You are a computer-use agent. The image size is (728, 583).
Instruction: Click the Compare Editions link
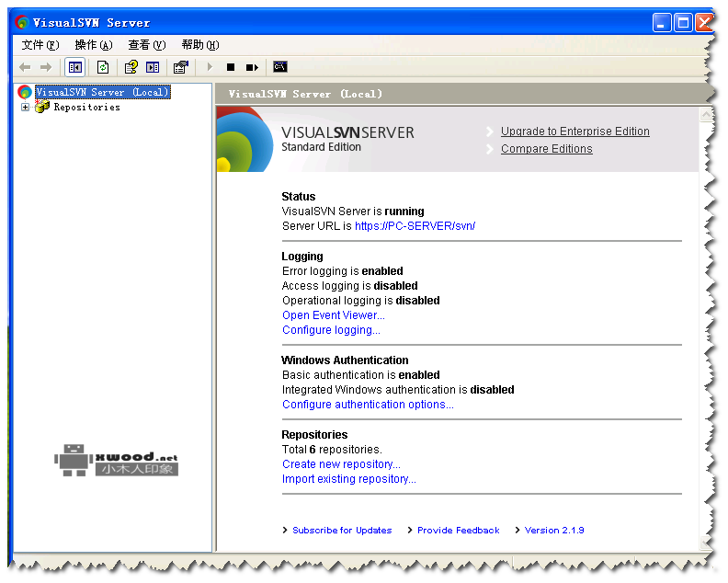pyautogui.click(x=547, y=149)
